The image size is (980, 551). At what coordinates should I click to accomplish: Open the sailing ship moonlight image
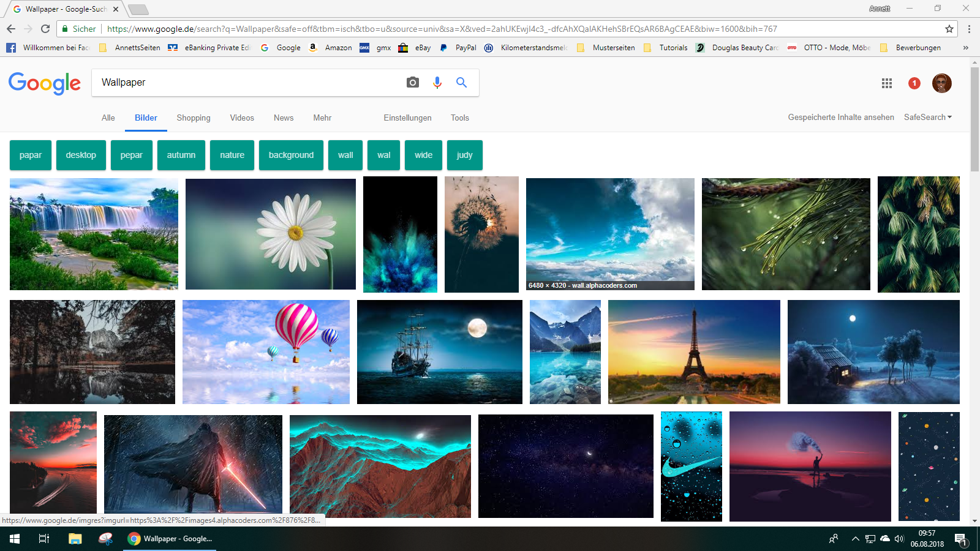440,352
